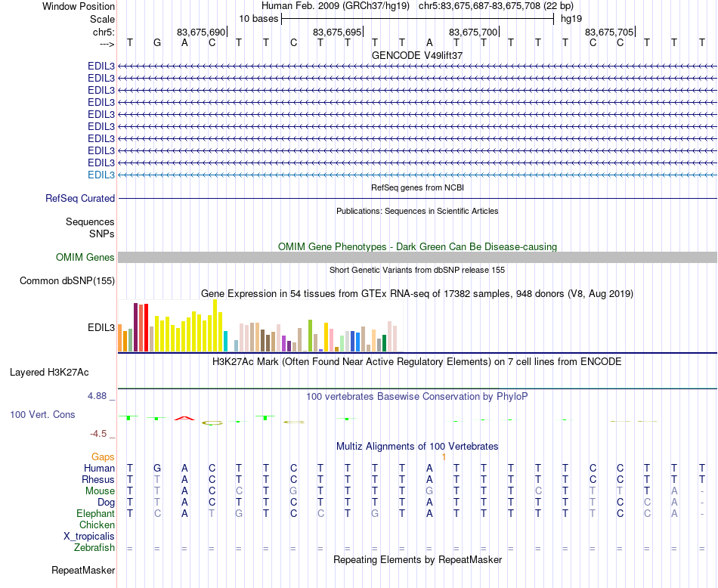The image size is (718, 588).
Task: Click the hg19 text beside the scale bar
Action: [571, 19]
